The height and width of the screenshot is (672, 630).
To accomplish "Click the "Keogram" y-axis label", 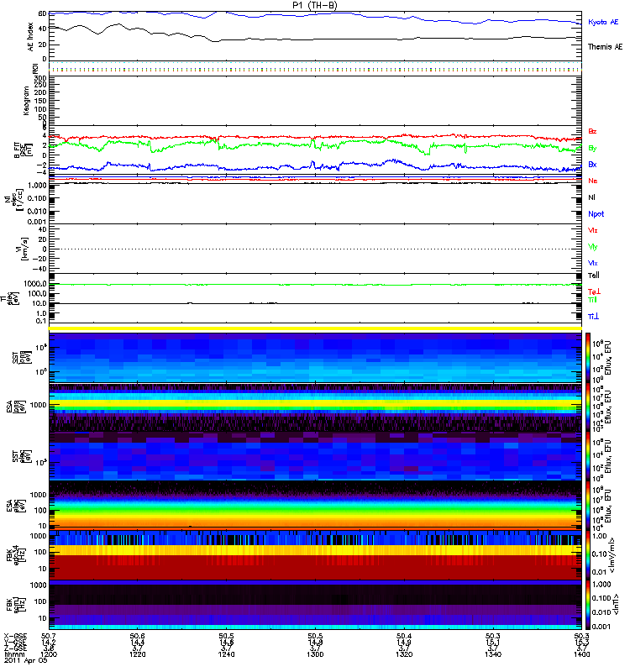I will coord(26,100).
